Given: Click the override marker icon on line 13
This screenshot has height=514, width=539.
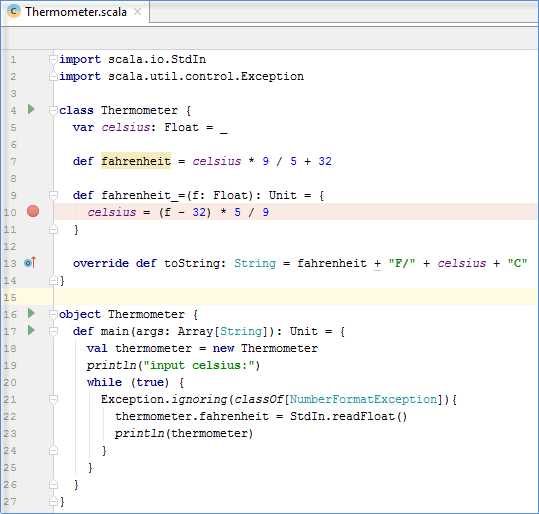Looking at the screenshot, I should coord(30,263).
